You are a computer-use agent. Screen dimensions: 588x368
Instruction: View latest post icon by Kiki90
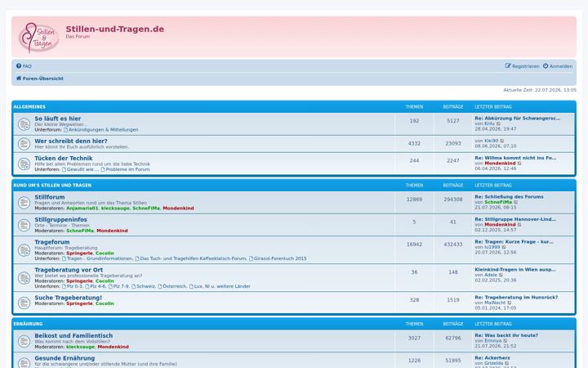502,141
